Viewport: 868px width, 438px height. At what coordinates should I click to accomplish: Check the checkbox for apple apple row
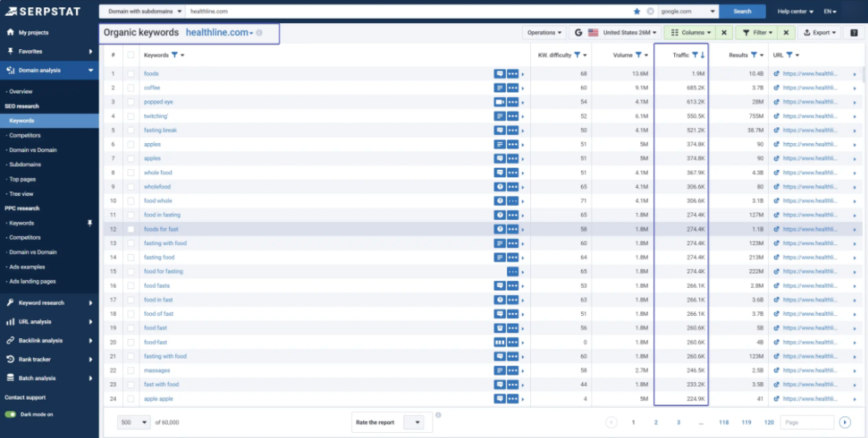point(130,398)
